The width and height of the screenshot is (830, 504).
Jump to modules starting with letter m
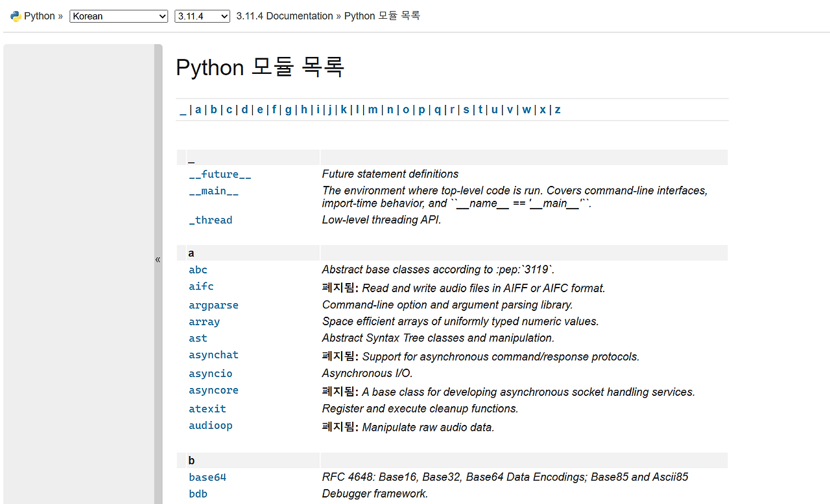pos(373,109)
